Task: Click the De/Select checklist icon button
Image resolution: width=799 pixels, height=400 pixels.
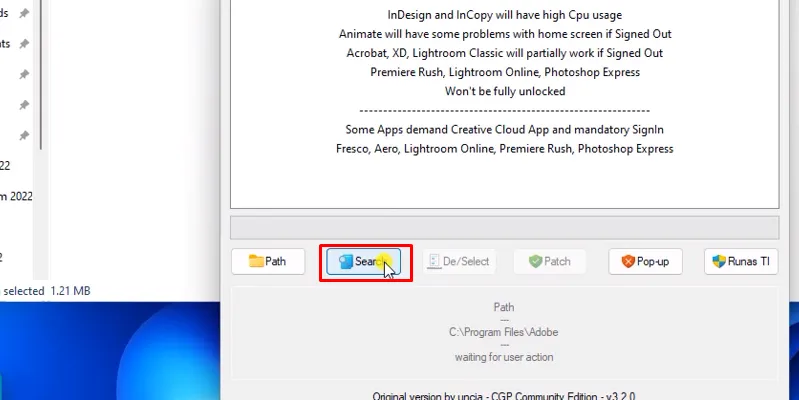Action: click(x=459, y=262)
